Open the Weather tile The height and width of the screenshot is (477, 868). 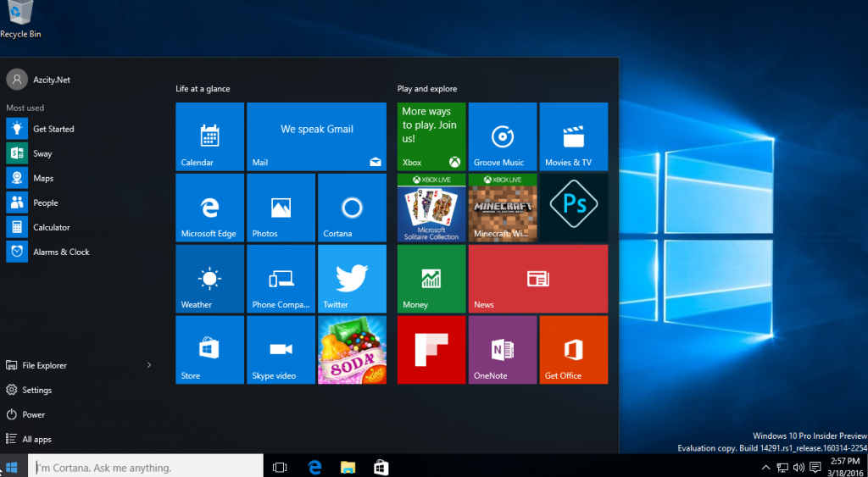point(210,279)
